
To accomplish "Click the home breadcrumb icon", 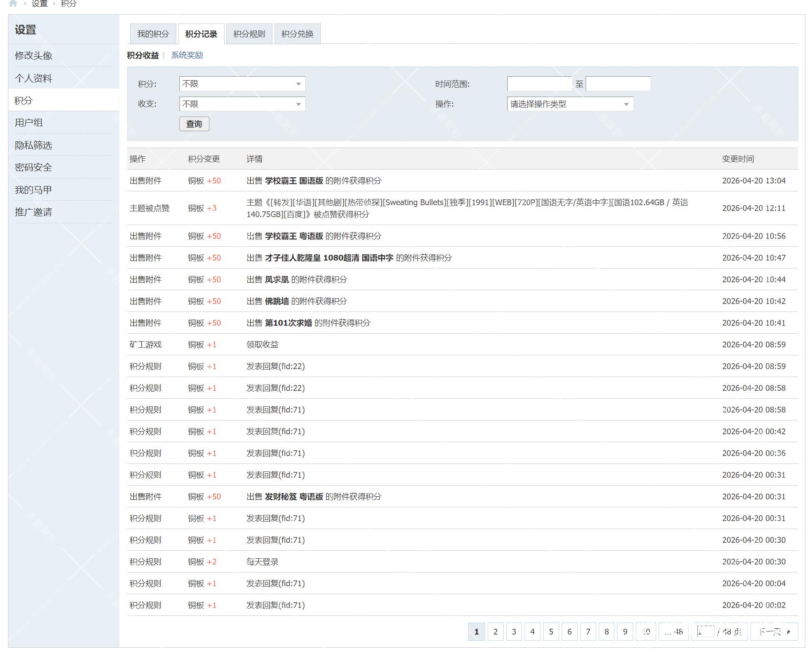I will tap(13, 3).
